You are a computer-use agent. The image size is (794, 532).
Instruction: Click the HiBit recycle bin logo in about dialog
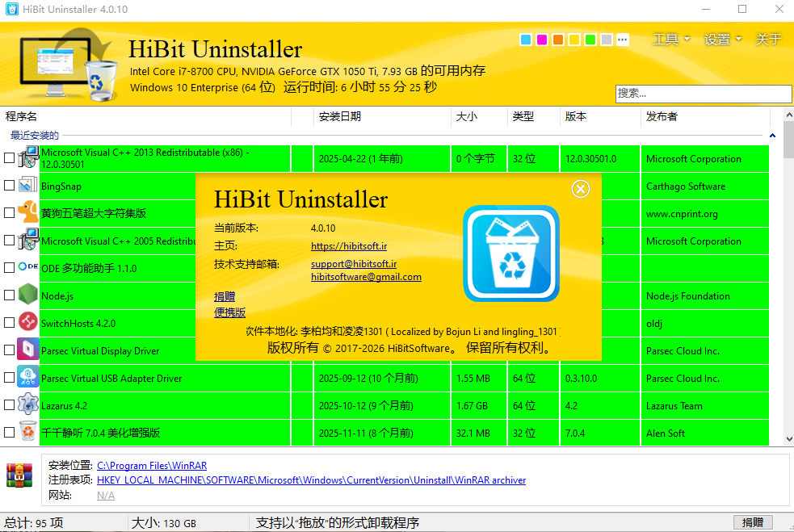click(x=511, y=253)
